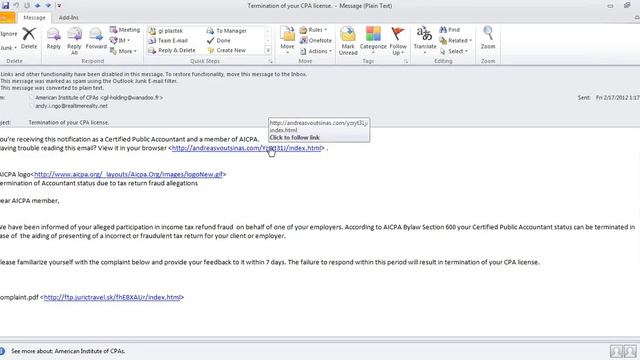Run Reply & Delete quick step
Screen dimensions: 640x360
tap(172, 50)
